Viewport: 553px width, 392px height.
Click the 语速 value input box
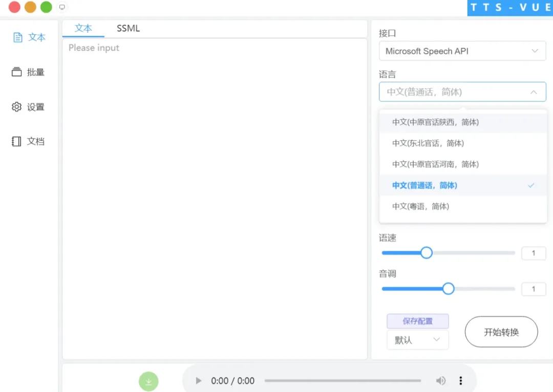[534, 253]
